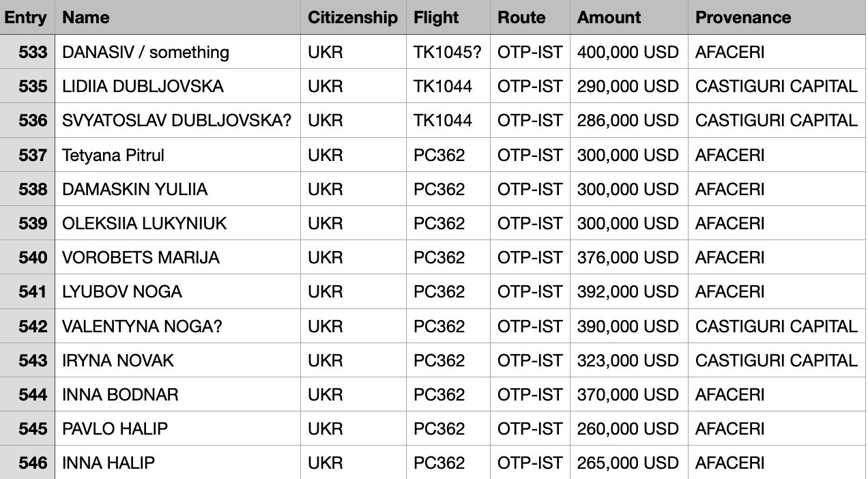Viewport: 868px width, 479px height.
Task: Click the Flight column header
Action: pos(448,18)
